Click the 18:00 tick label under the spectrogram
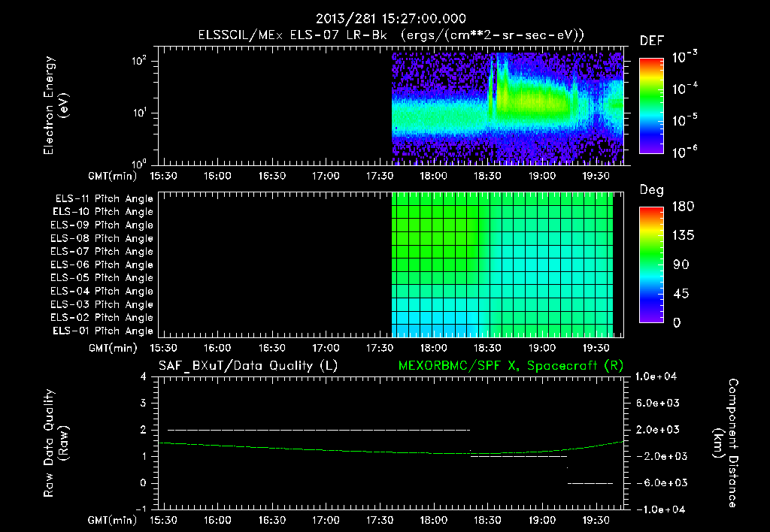 [433, 176]
